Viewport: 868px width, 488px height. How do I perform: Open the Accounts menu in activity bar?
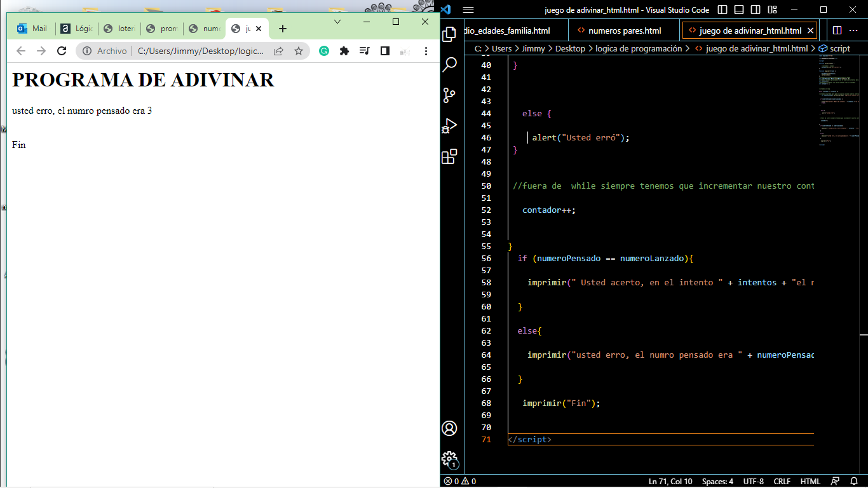449,428
